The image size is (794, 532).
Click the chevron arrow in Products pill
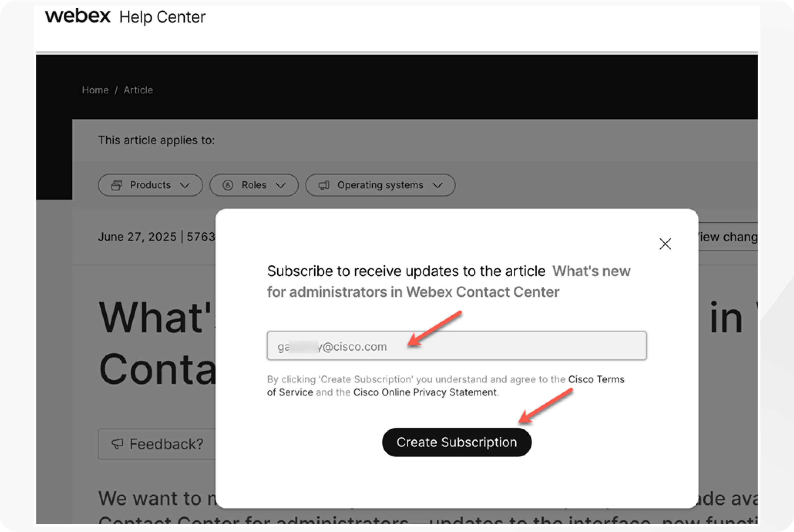pos(185,185)
